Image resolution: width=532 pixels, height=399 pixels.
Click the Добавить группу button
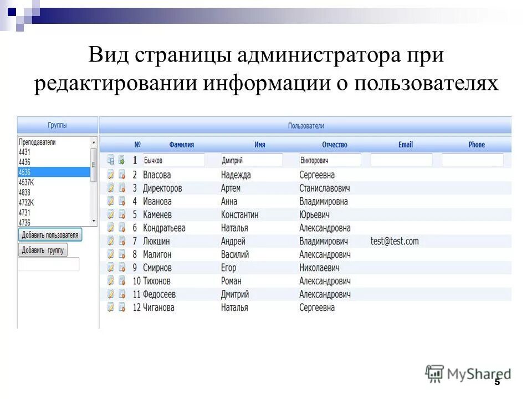[x=42, y=250]
